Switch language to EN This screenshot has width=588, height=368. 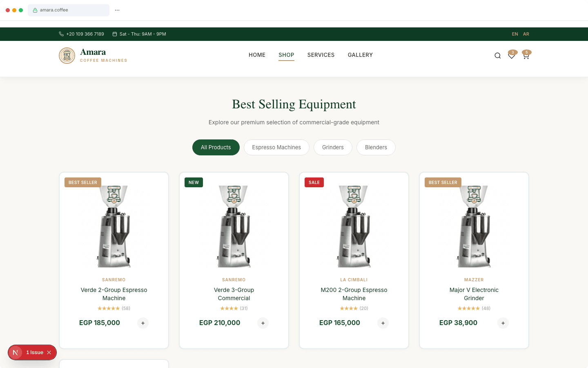(x=515, y=34)
